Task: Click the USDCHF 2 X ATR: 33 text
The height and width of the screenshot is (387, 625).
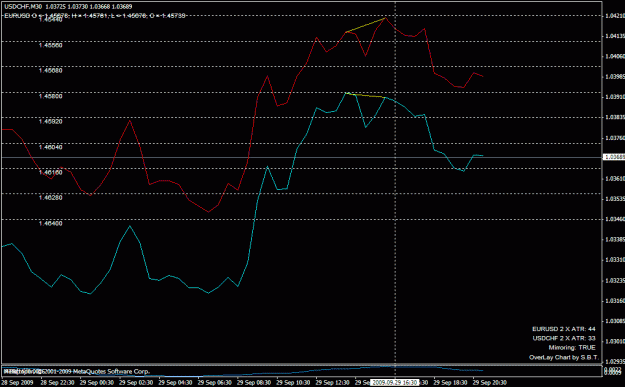Action: (x=564, y=338)
